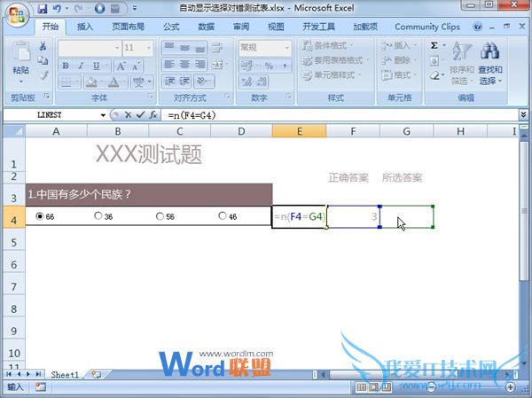Open the Name Box dropdown arrow

(103, 115)
